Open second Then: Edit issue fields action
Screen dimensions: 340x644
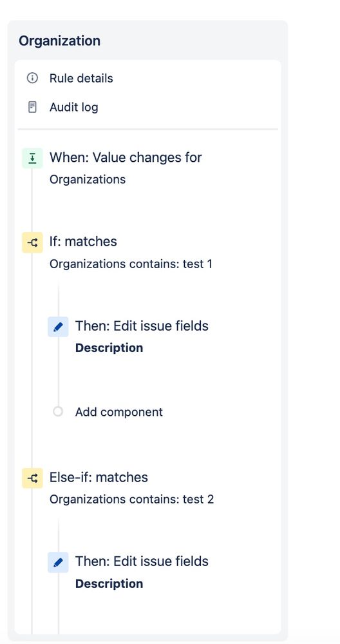(142, 561)
